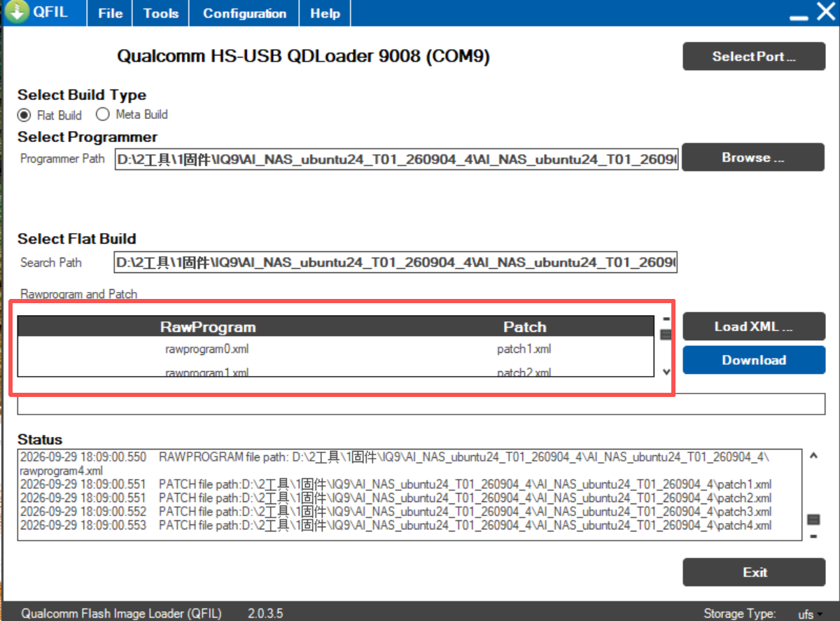The image size is (840, 621).
Task: Select the Meta Build radio button
Action: [x=103, y=114]
